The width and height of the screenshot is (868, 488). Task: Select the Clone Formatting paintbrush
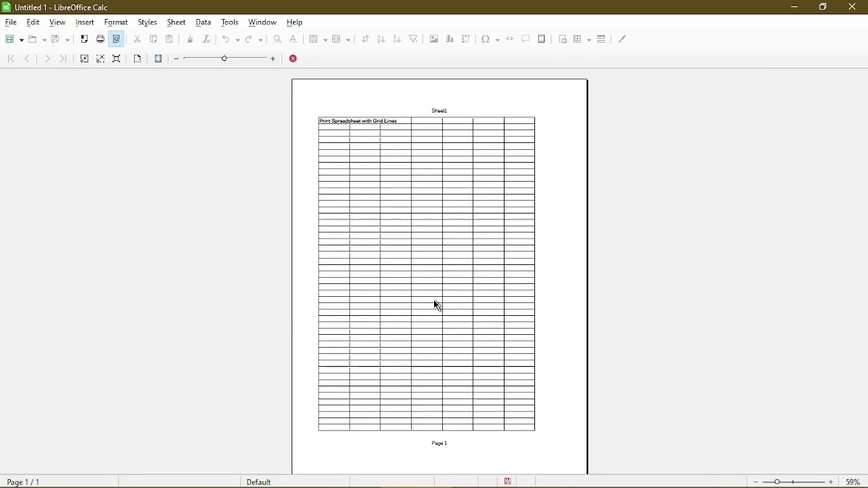191,39
